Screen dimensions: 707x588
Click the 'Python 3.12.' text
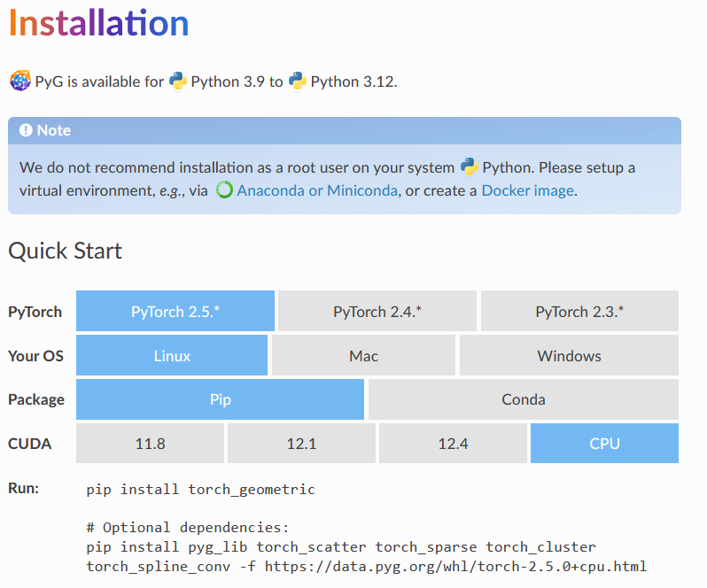(x=354, y=81)
